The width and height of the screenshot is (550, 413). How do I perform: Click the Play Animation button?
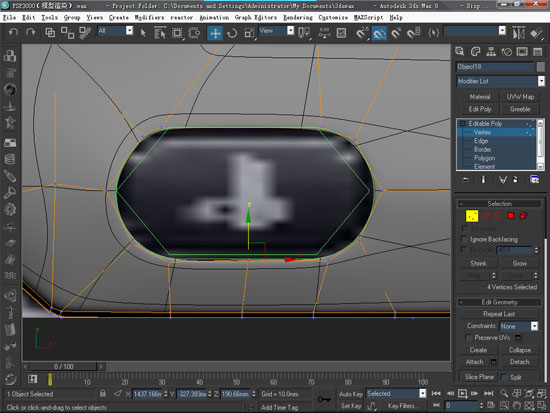[x=463, y=393]
